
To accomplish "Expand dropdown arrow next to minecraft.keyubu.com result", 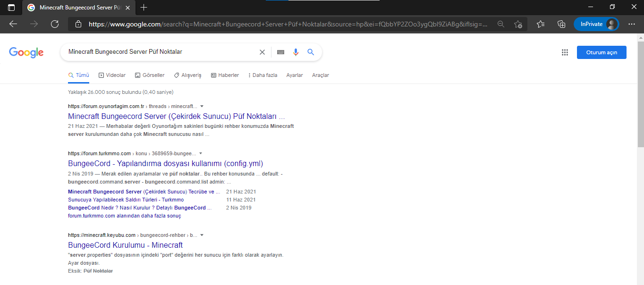I will point(202,235).
